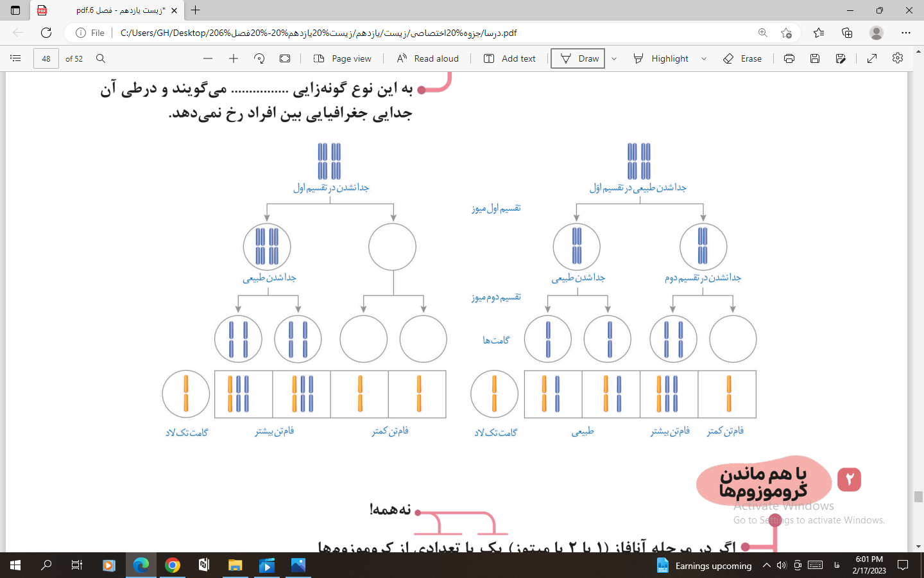Click the page number field showing 48

46,58
